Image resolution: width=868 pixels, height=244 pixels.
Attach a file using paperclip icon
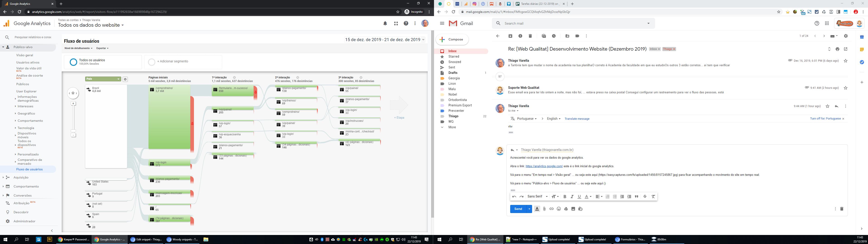click(x=544, y=209)
